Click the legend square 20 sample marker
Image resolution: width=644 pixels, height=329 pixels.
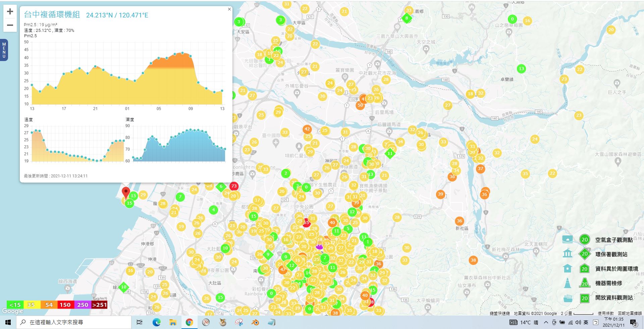click(585, 298)
